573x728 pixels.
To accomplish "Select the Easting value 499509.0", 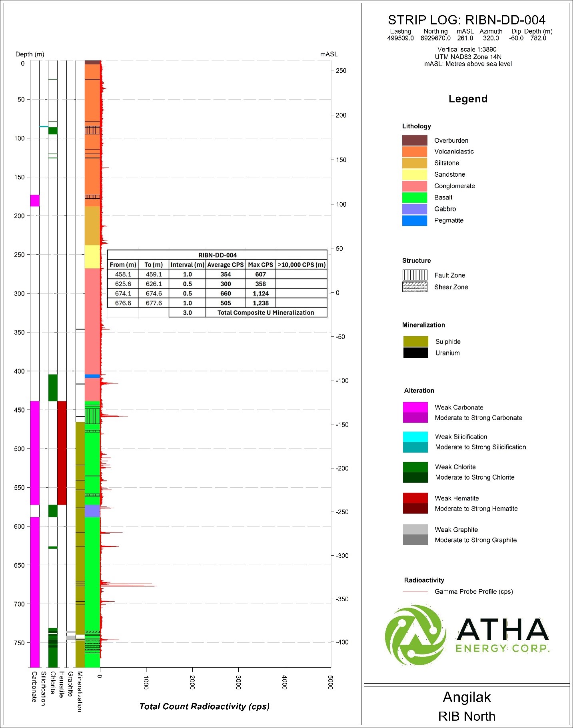I will (400, 38).
